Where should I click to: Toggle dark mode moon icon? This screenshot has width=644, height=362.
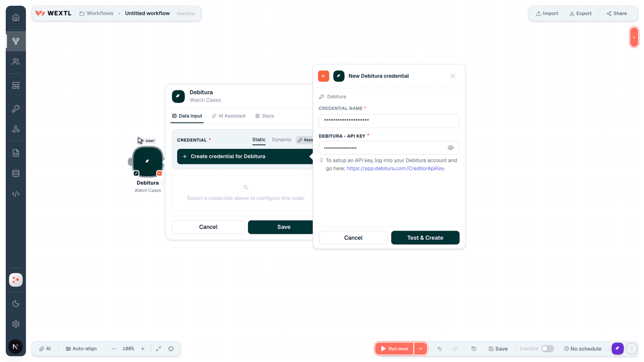point(16,303)
